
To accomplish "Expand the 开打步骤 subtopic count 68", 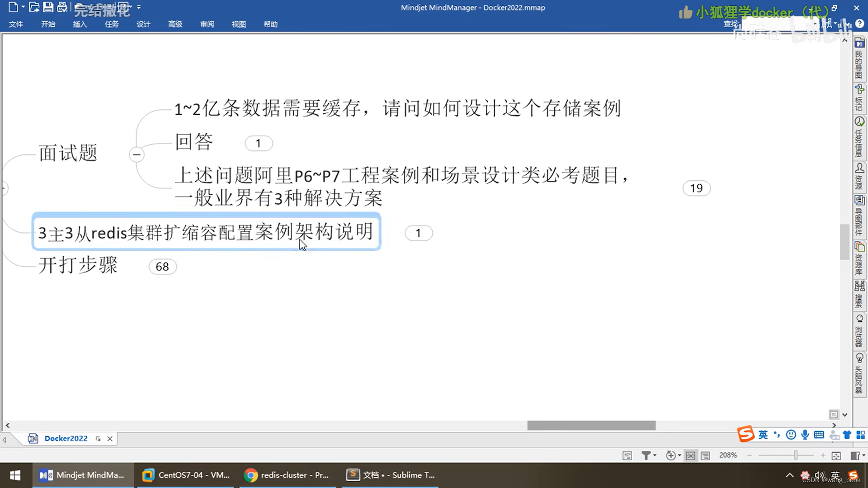I will [x=162, y=267].
